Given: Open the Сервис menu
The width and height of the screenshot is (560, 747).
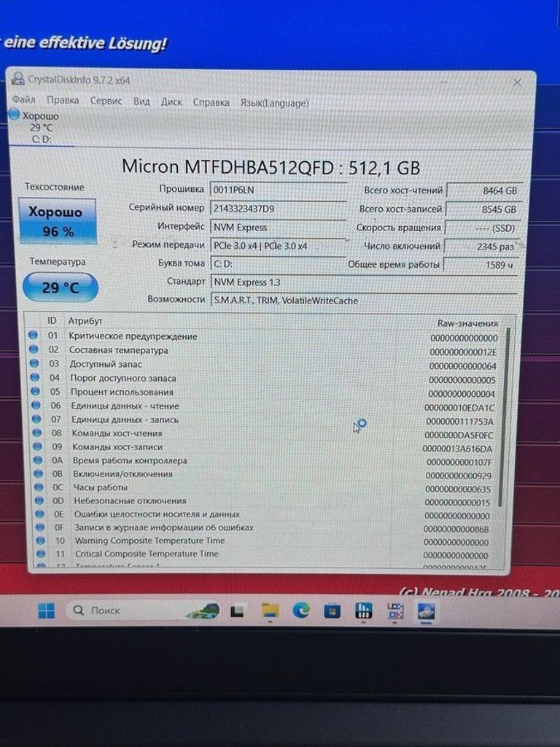Looking at the screenshot, I should [106, 101].
